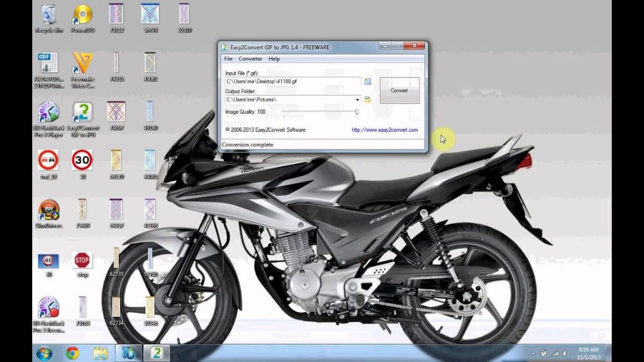The width and height of the screenshot is (644, 362).
Task: Select the 35510 desktop file
Action: (184, 18)
